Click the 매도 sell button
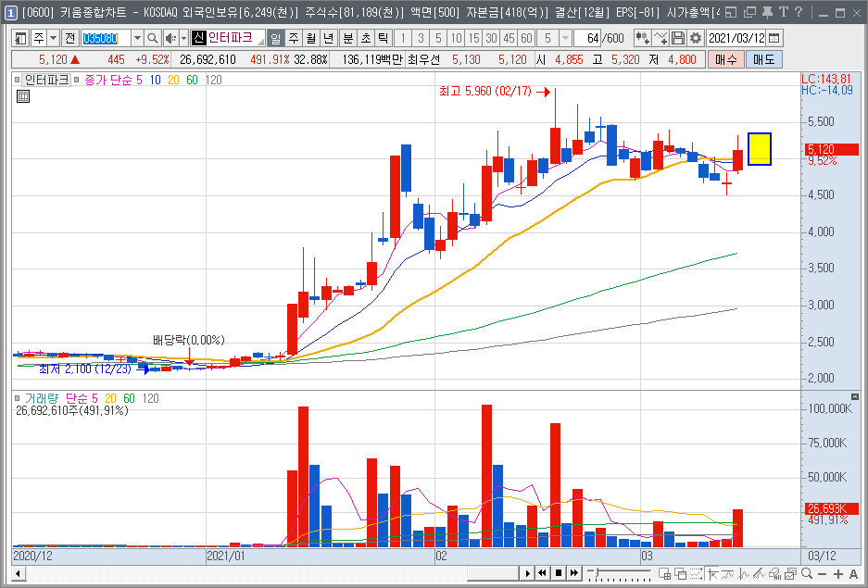The width and height of the screenshot is (868, 588). coord(764,59)
